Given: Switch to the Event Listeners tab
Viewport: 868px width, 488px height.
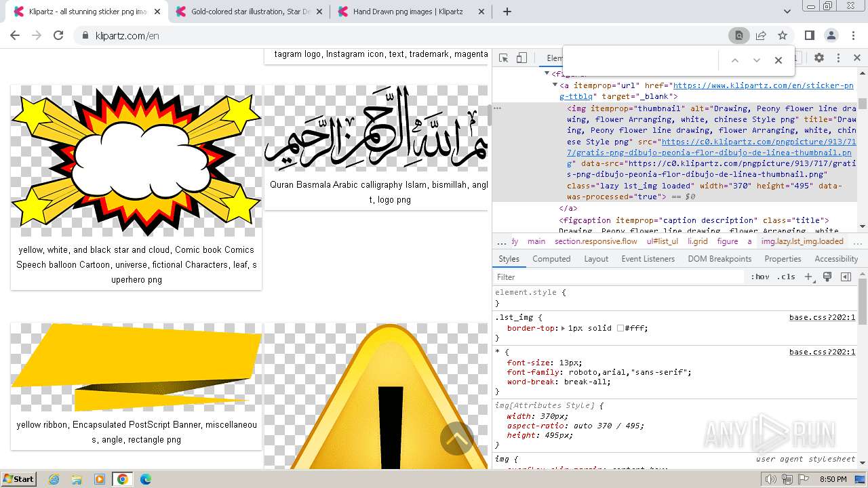Looking at the screenshot, I should tap(648, 259).
